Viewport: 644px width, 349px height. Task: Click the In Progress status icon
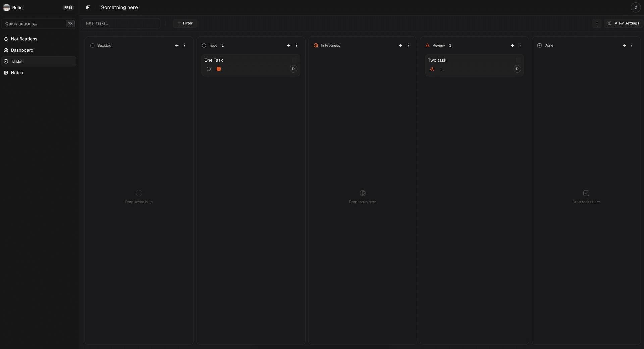click(x=316, y=45)
